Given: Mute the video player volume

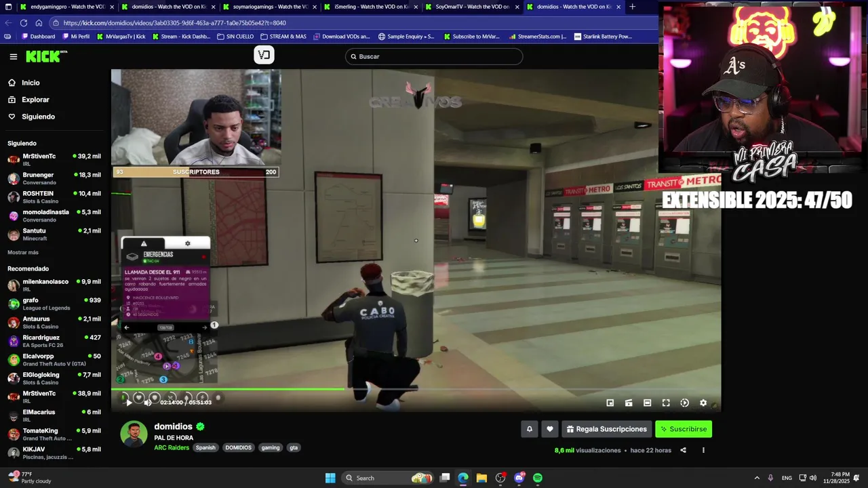Looking at the screenshot, I should pos(147,403).
